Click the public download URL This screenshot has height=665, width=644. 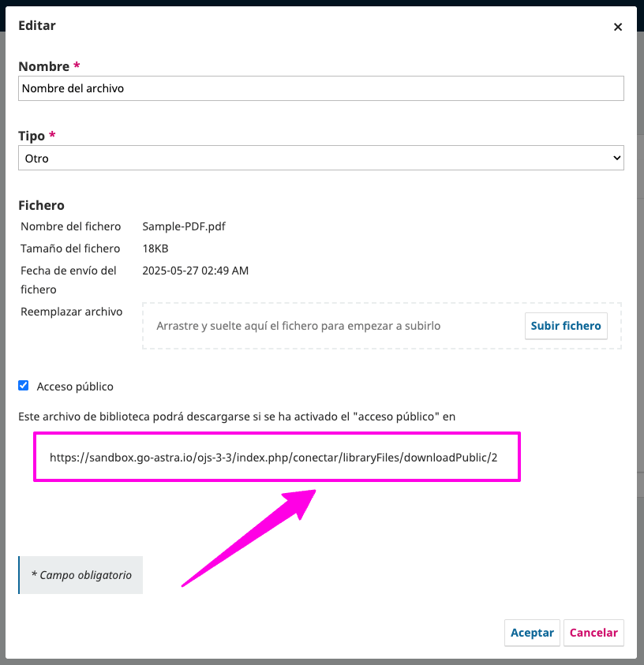273,457
